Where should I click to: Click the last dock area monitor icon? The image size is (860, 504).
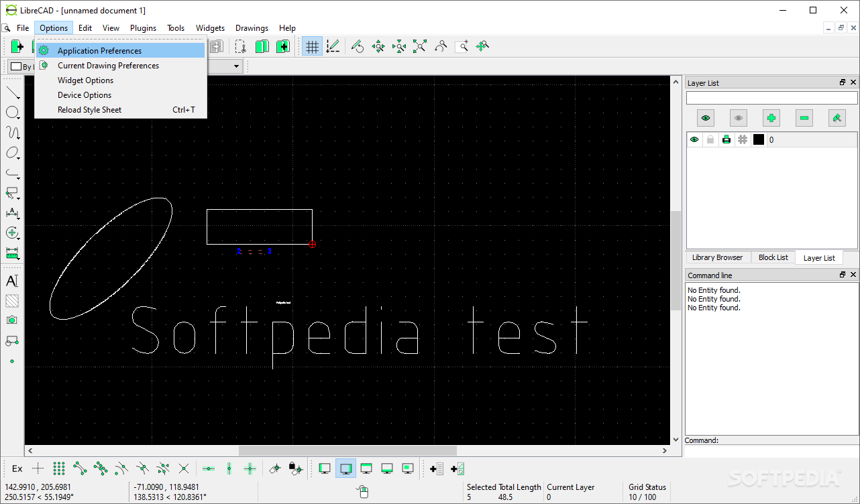[408, 468]
